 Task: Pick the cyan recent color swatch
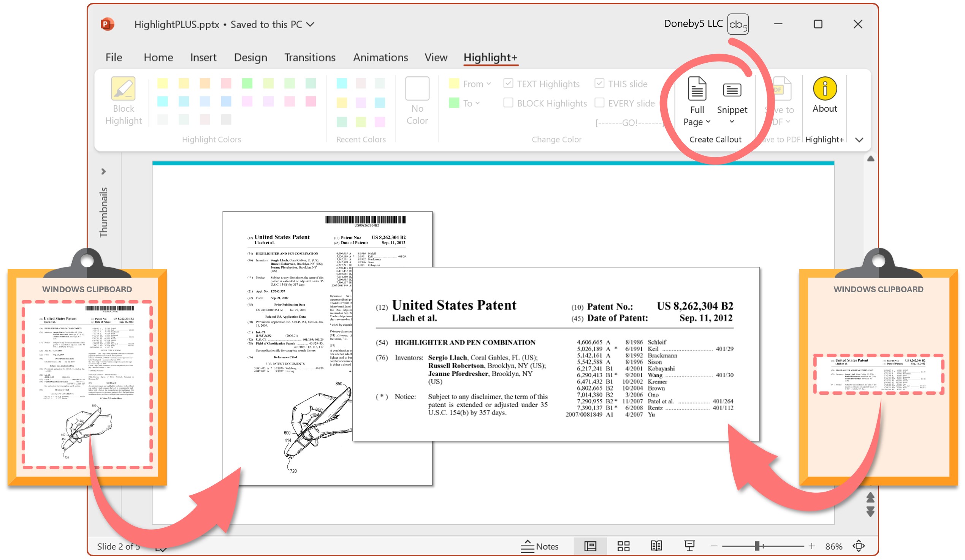point(342,83)
